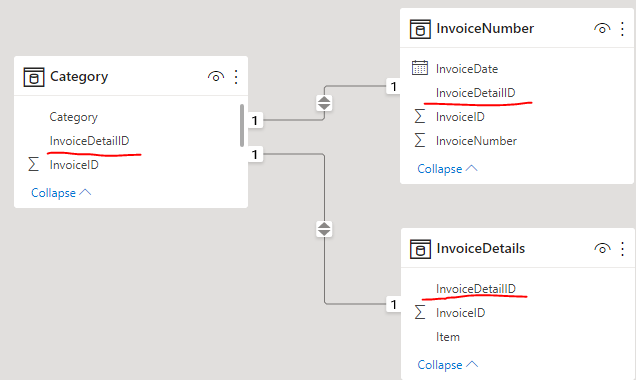Viewport: 636px width, 380px height.
Task: Select InvoiceNumber field in InvoiceNumber table
Action: [476, 141]
